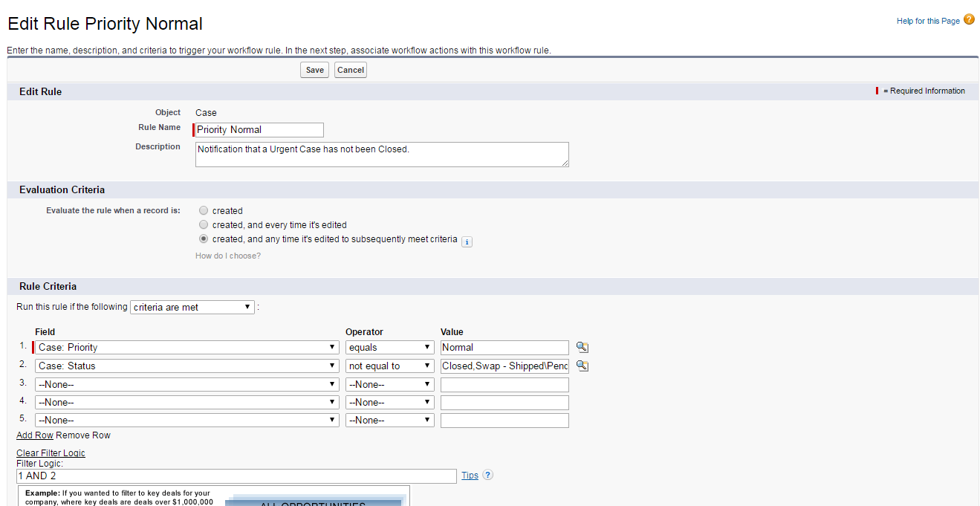Click the Help for this Page question mark icon
980x506 pixels.
coord(969,20)
